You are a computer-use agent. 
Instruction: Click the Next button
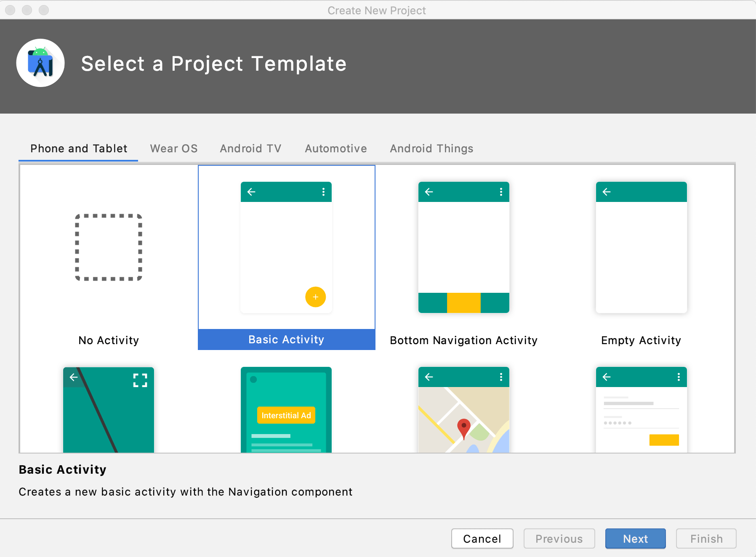(635, 538)
